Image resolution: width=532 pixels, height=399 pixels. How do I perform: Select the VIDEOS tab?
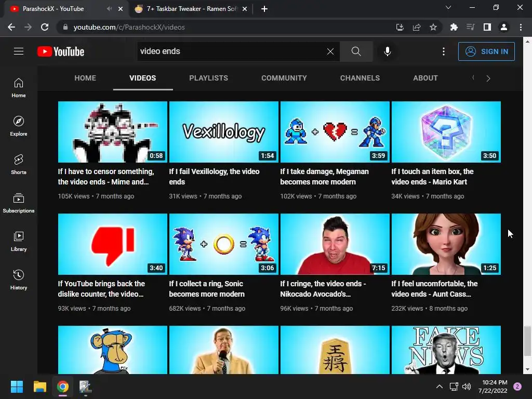point(143,78)
